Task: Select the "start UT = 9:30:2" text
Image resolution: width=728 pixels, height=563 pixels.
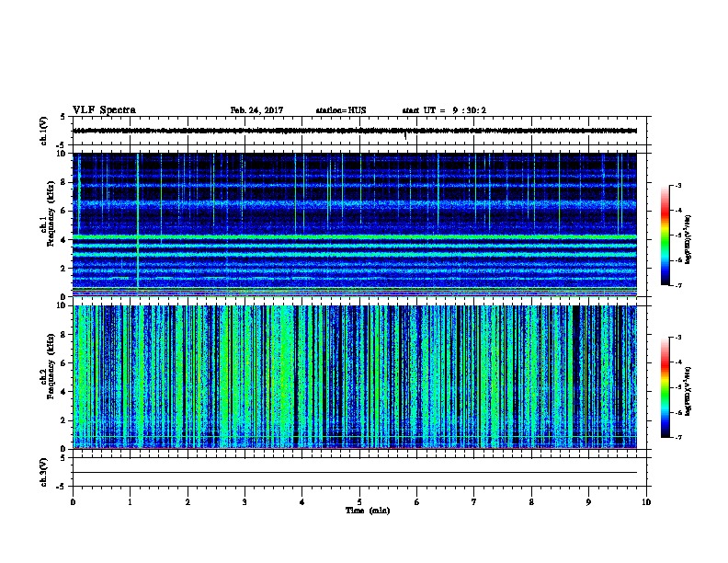Action: tap(444, 110)
